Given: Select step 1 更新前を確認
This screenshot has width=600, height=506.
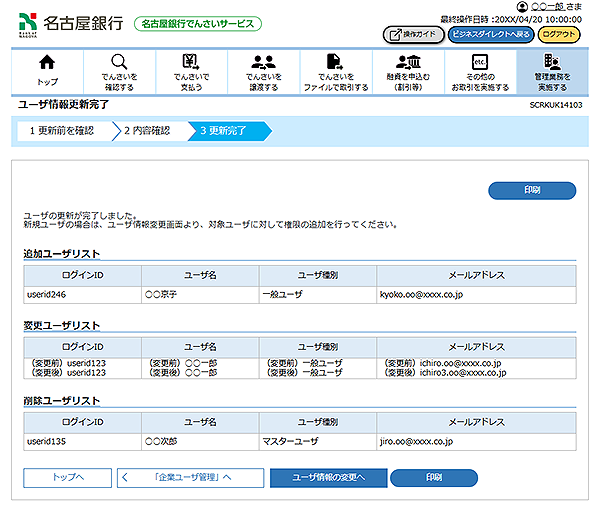Looking at the screenshot, I should [62, 130].
